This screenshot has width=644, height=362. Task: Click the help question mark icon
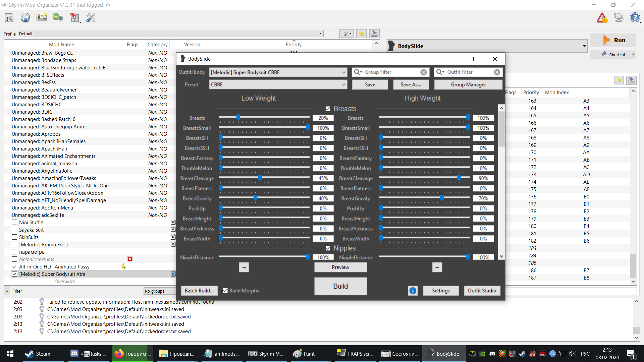(635, 17)
